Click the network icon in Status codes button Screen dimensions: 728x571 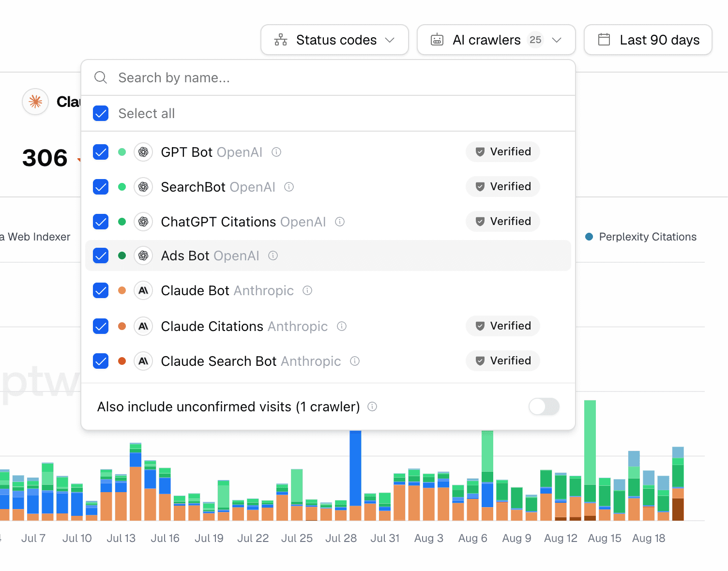pos(281,40)
